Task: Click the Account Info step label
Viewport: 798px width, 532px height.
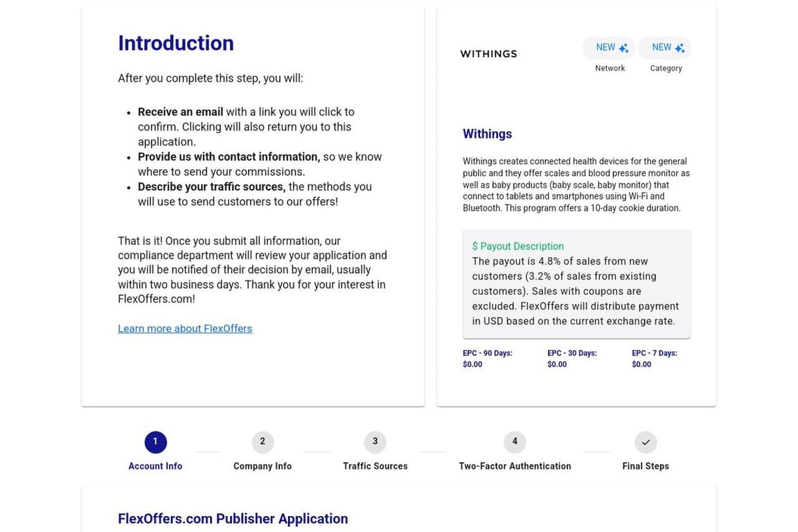Action: click(x=155, y=465)
